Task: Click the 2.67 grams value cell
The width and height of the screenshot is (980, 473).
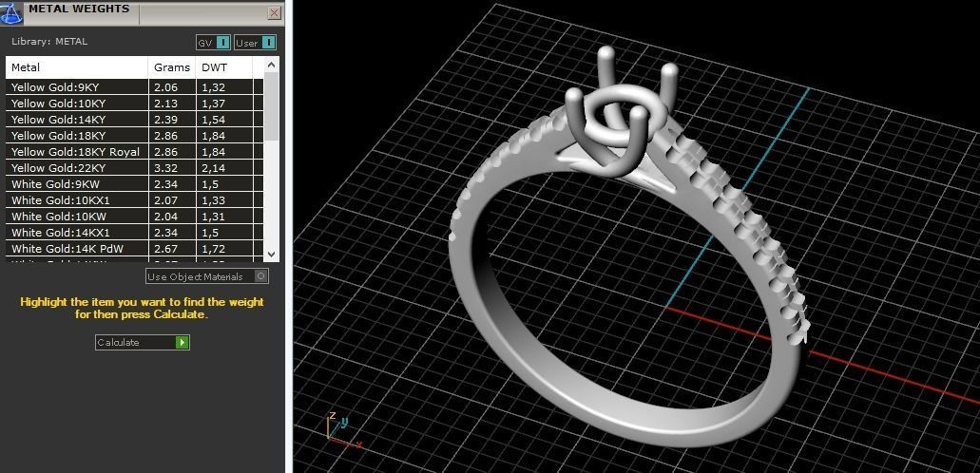Action: click(172, 249)
